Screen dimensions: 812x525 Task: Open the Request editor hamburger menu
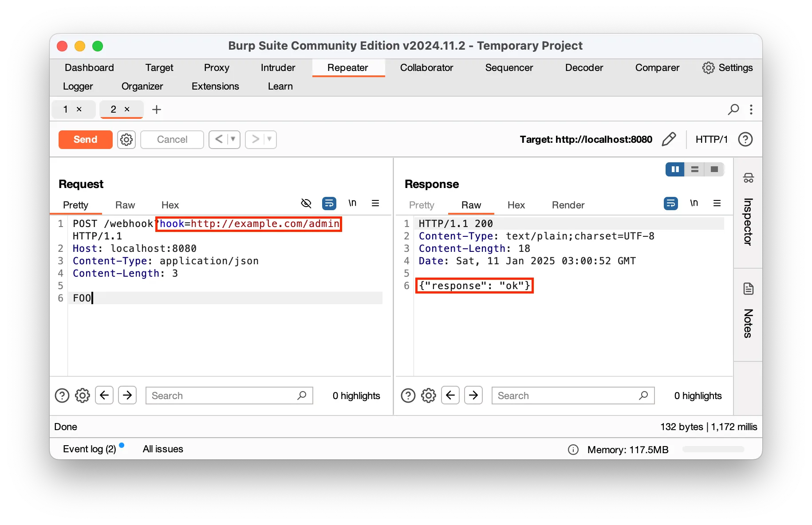[375, 203]
